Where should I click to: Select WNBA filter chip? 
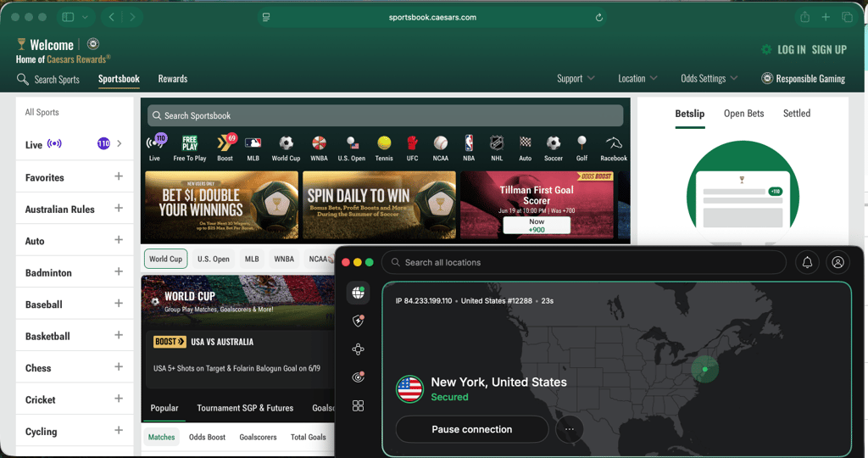(284, 259)
